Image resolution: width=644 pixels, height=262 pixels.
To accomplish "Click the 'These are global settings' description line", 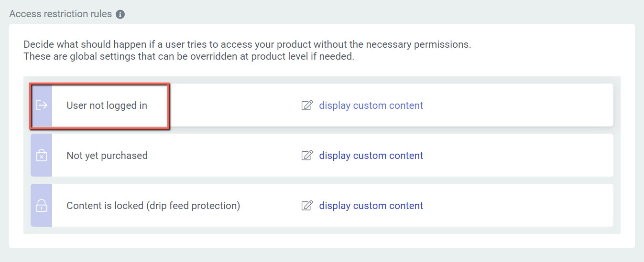I will (188, 56).
